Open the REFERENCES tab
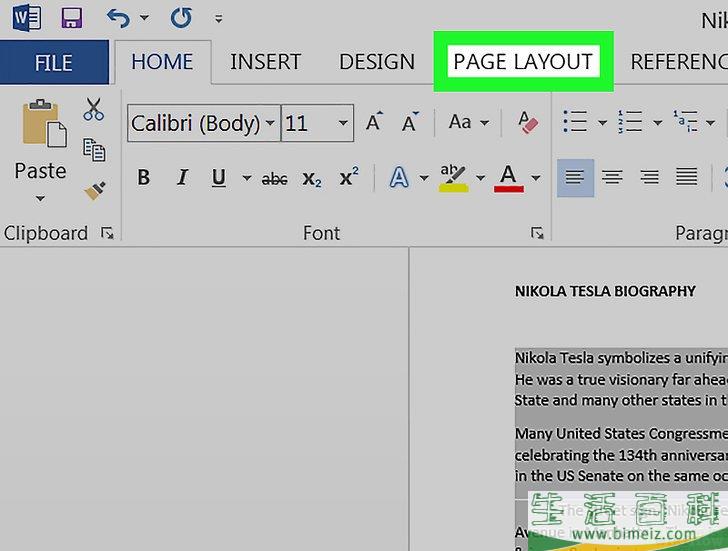The width and height of the screenshot is (728, 551). coord(679,62)
